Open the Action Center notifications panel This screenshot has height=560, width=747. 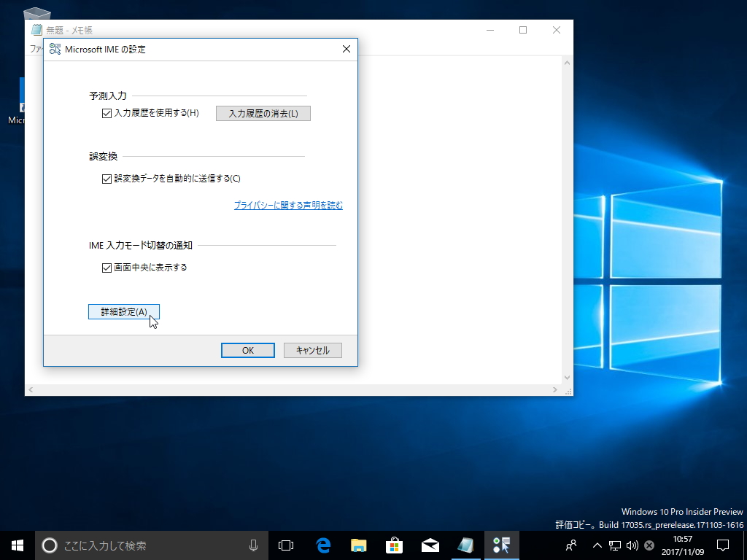(721, 545)
